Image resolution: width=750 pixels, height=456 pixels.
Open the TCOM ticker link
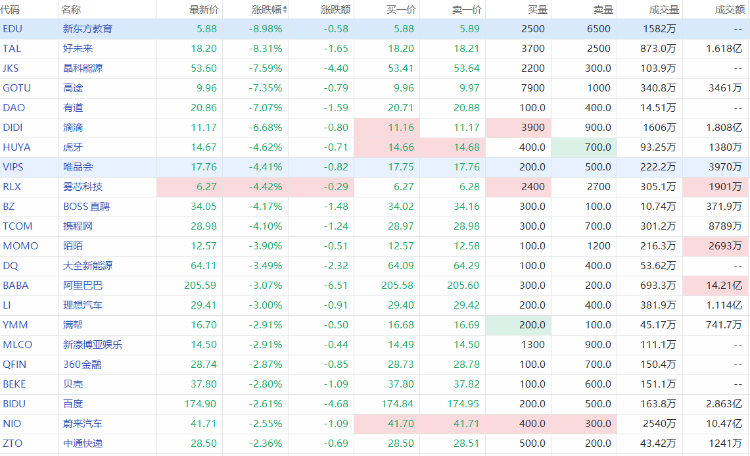[x=16, y=226]
